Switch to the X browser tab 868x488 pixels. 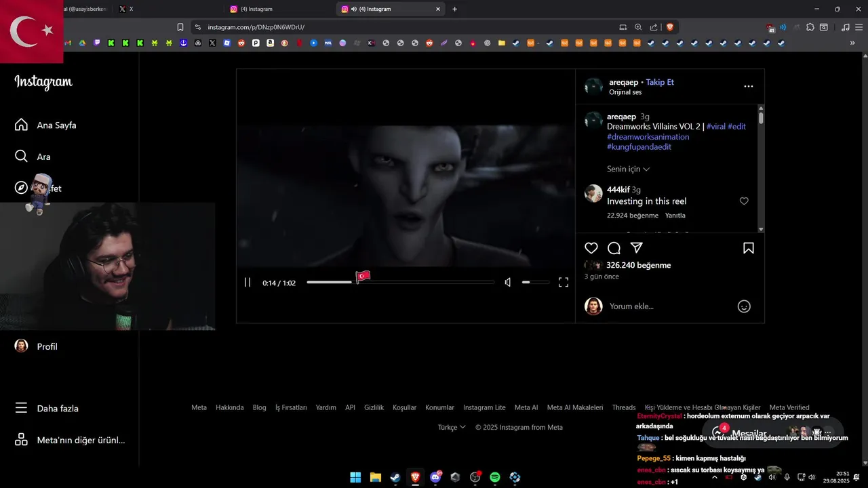click(167, 9)
